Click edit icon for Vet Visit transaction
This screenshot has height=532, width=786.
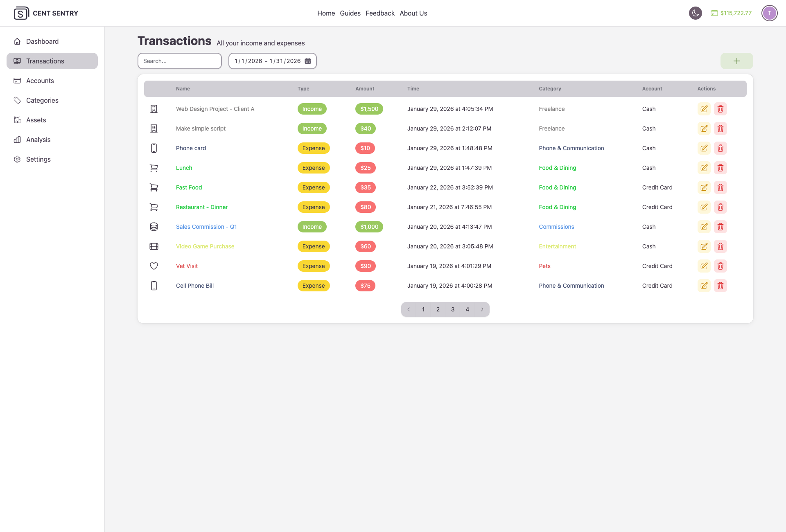[x=704, y=266]
